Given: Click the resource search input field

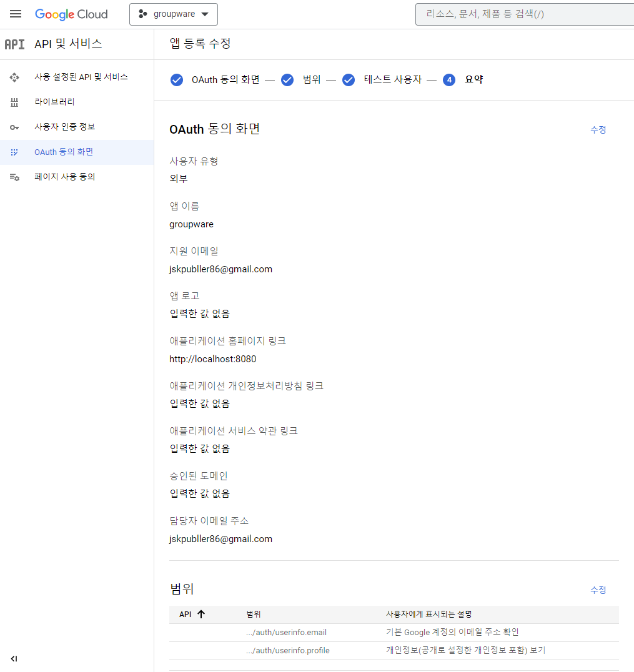Looking at the screenshot, I should click(x=525, y=14).
